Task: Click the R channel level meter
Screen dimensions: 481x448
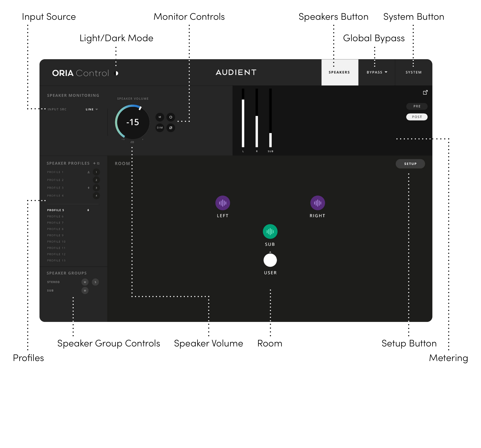Action: click(x=257, y=118)
